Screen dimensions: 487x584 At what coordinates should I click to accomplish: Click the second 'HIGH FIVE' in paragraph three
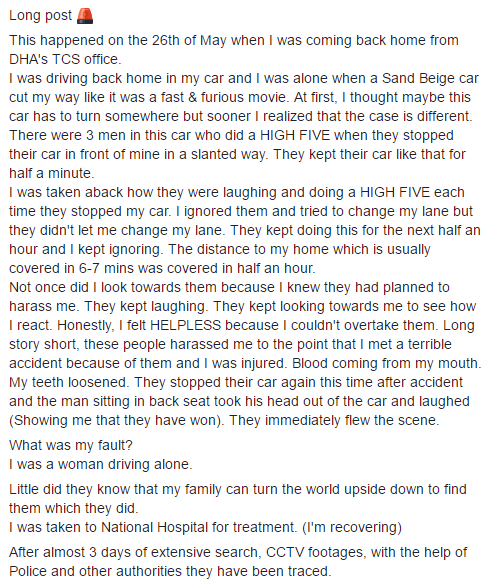pyautogui.click(x=395, y=192)
